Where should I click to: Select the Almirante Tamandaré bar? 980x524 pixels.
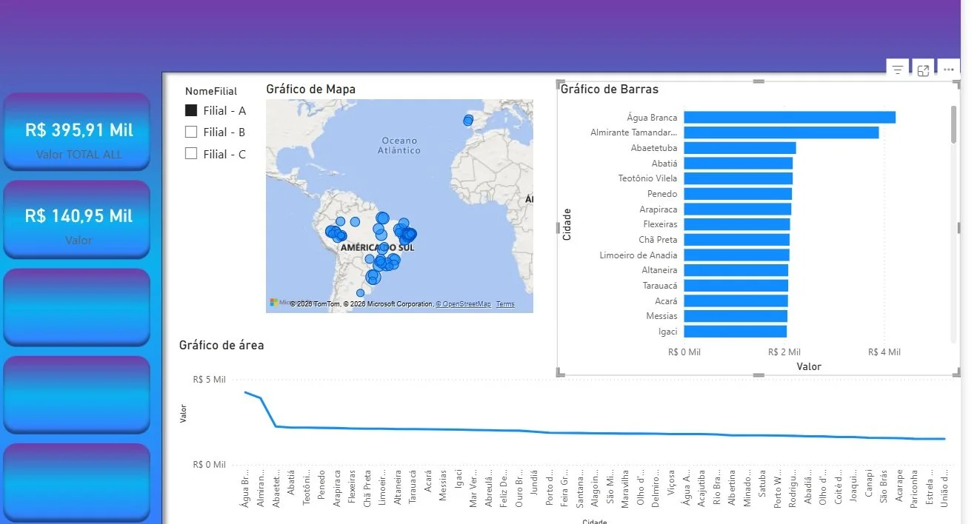pyautogui.click(x=781, y=132)
